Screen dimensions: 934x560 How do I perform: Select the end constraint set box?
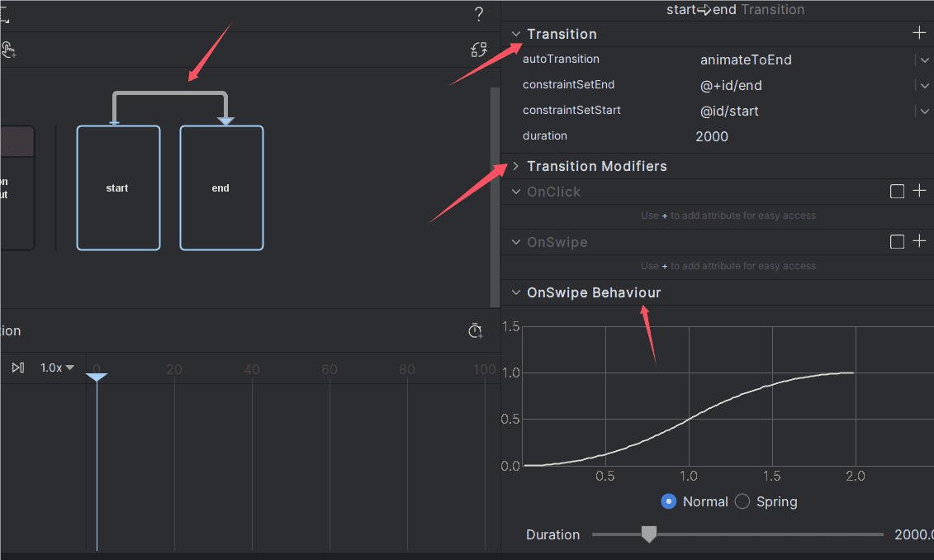[221, 187]
